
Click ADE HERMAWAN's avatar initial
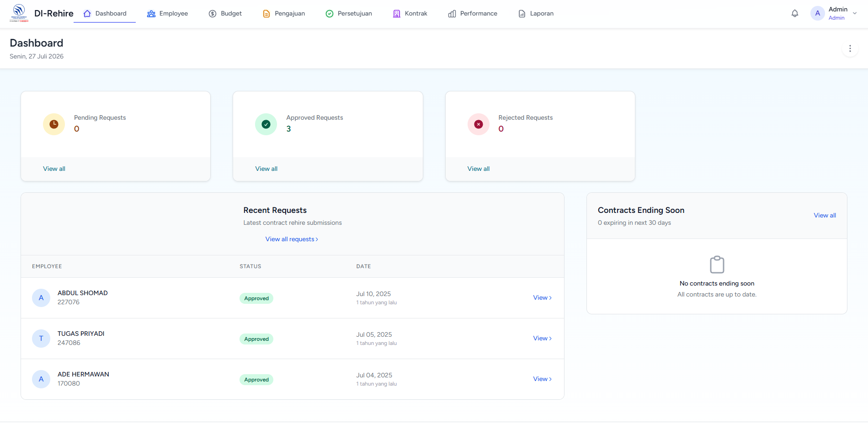(x=41, y=379)
